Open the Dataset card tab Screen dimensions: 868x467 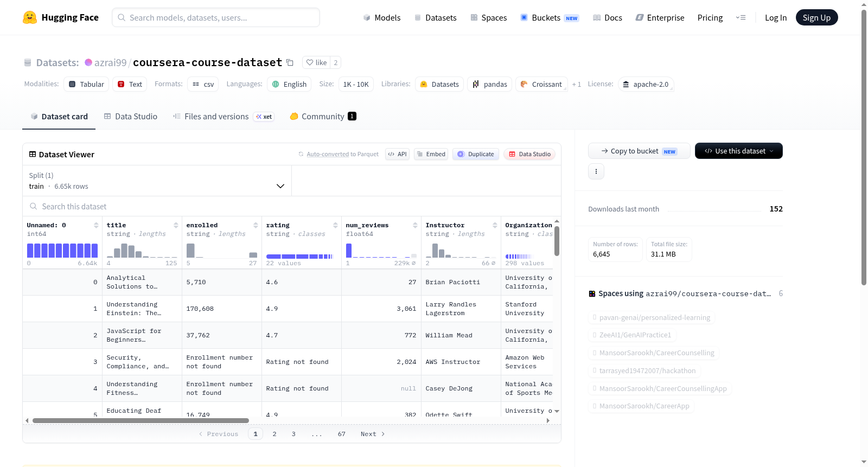click(x=59, y=117)
